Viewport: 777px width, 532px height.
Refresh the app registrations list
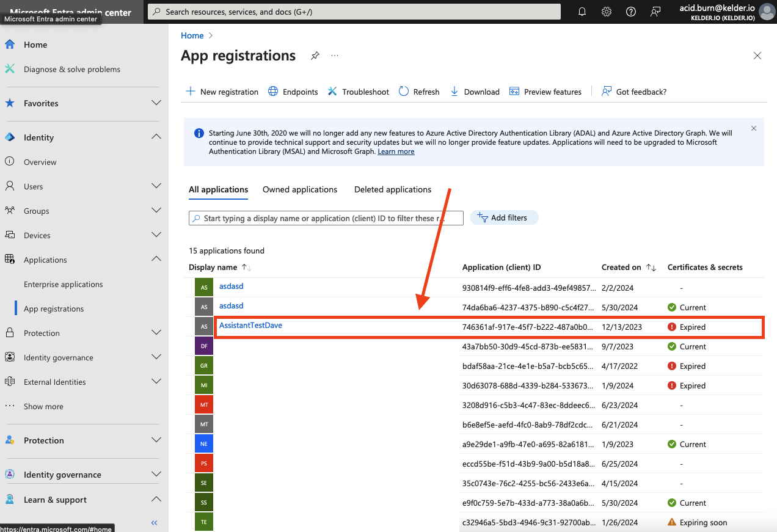(419, 92)
